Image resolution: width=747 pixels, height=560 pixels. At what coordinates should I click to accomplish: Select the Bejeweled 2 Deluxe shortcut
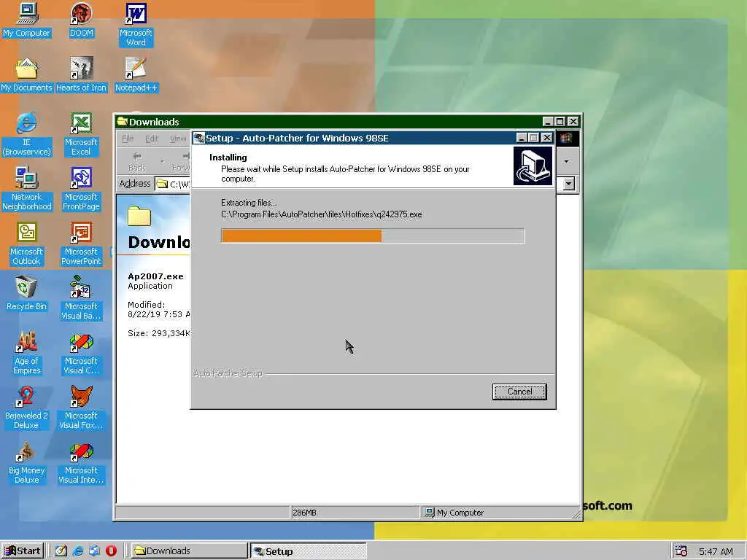(27, 408)
